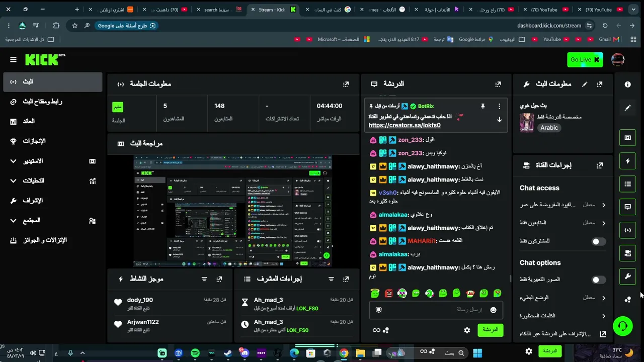Viewport: 644px width, 362px height.
Task: Toggle the wrench widget in right rail
Action: [x=627, y=276]
